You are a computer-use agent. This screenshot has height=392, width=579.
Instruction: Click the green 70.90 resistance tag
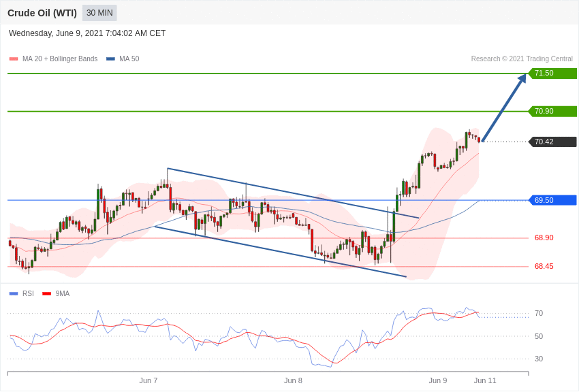pyautogui.click(x=553, y=112)
